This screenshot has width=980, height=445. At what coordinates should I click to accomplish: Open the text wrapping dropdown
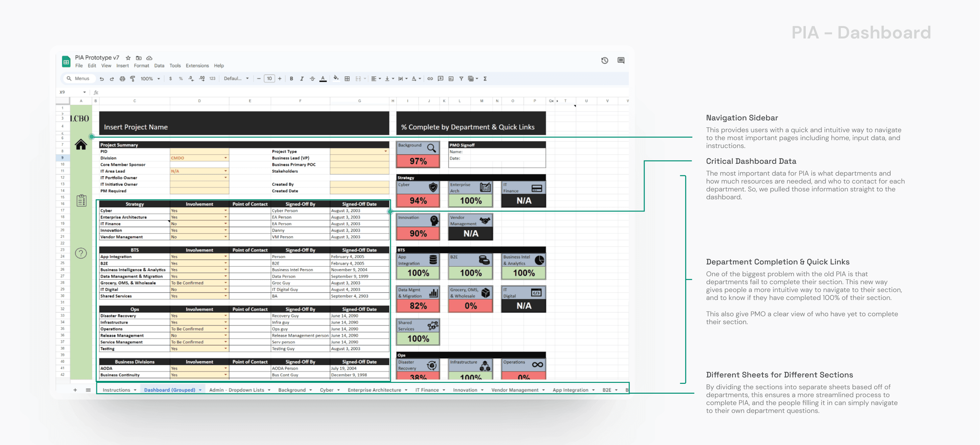tap(403, 79)
